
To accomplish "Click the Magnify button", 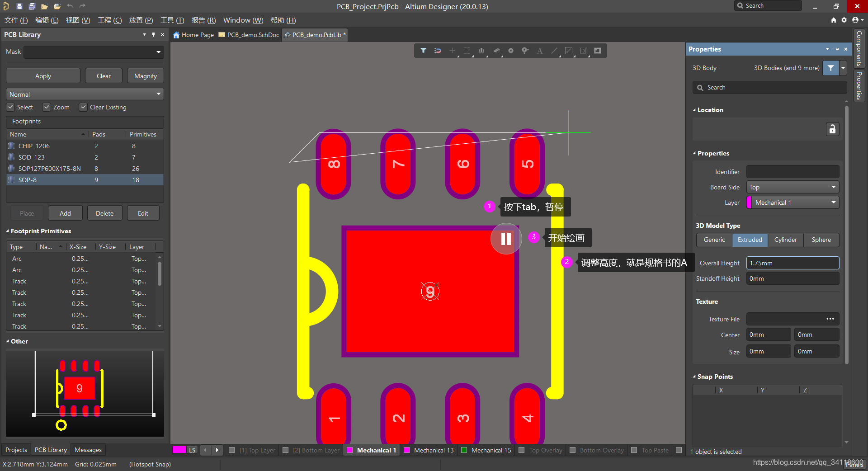I will (146, 76).
